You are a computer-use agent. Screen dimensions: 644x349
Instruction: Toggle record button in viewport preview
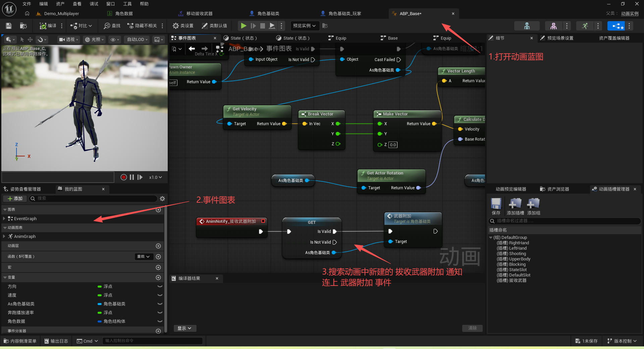pyautogui.click(x=123, y=177)
